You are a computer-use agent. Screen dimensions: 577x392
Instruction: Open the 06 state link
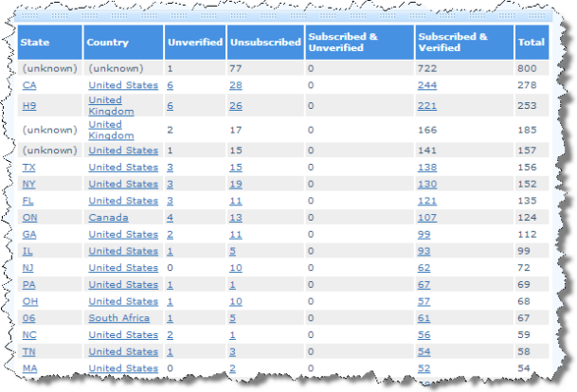(x=29, y=318)
